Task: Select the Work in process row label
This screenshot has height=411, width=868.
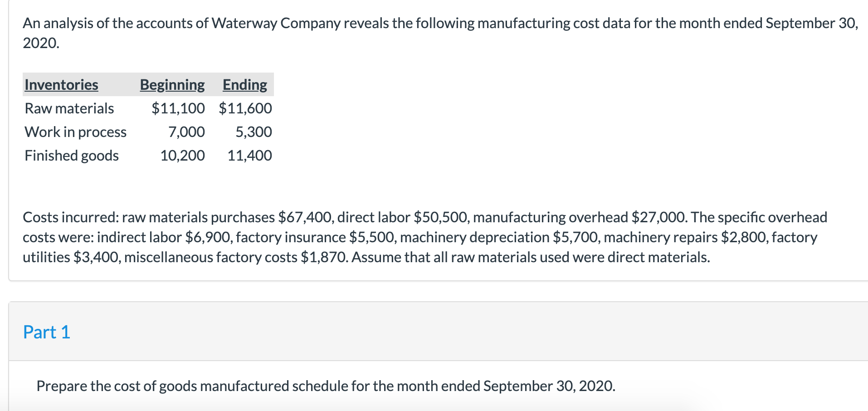Action: (x=76, y=132)
